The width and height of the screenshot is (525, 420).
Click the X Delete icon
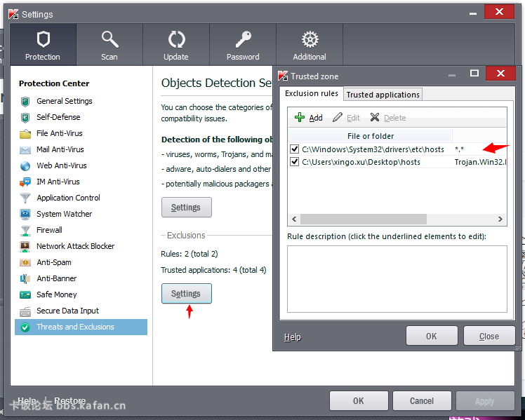[375, 117]
